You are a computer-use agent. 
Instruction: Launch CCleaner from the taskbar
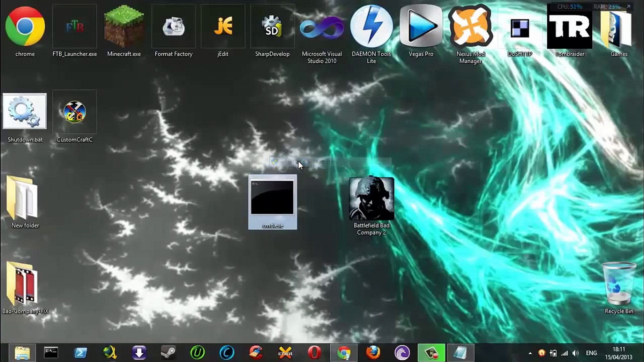(256, 353)
